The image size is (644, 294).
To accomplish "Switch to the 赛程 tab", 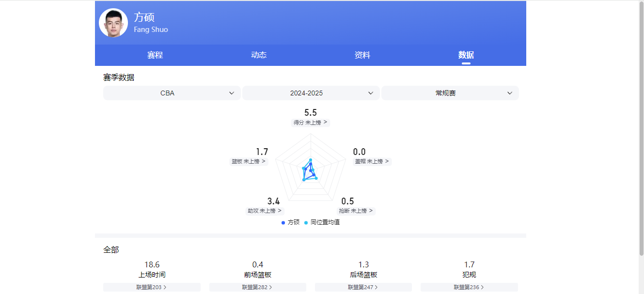I will [154, 55].
